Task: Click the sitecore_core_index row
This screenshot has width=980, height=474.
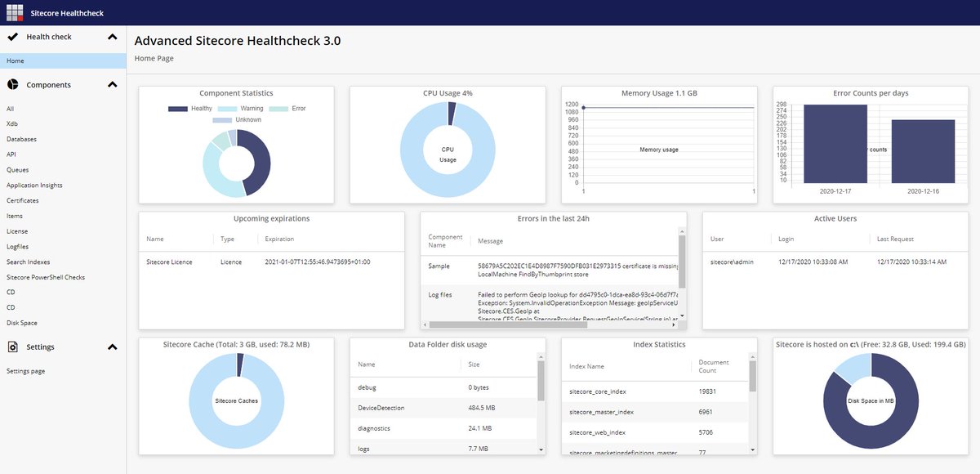Action: point(655,391)
